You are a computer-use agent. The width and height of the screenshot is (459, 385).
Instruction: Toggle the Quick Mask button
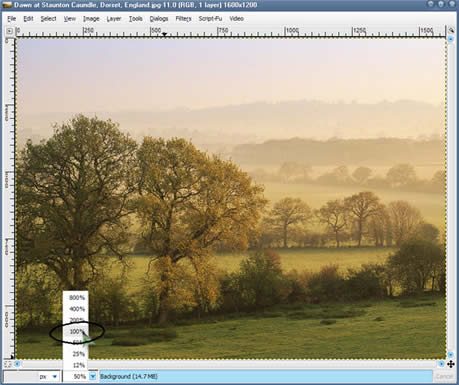[8, 364]
